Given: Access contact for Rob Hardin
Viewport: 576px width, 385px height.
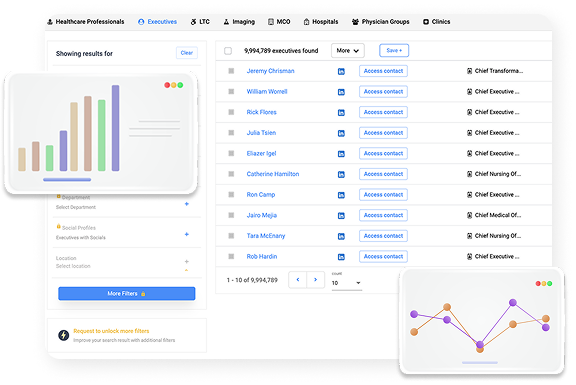Looking at the screenshot, I should [x=383, y=256].
